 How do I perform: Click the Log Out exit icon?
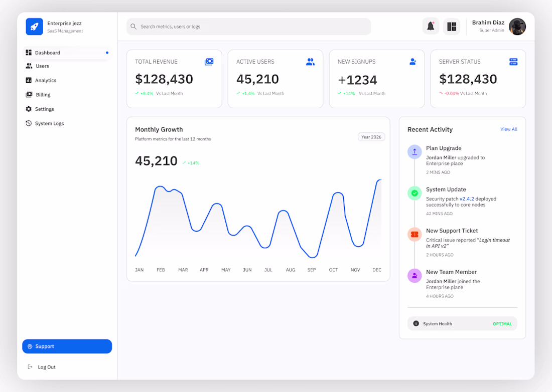30,367
